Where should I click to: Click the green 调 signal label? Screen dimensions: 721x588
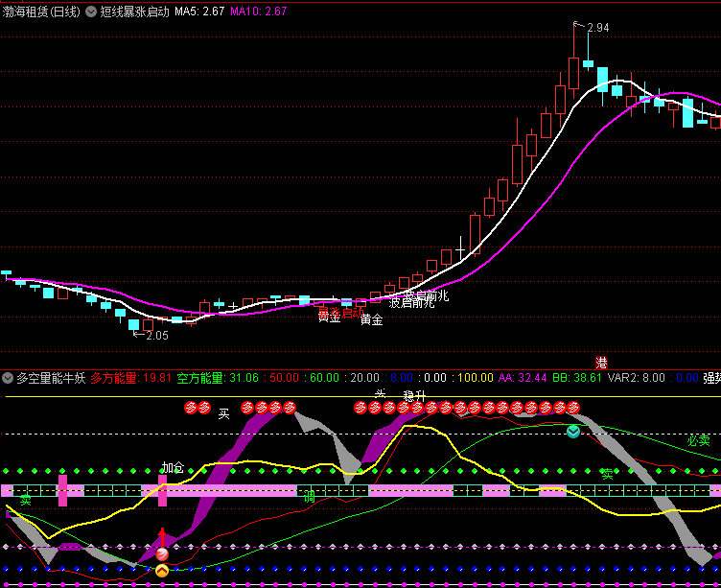pos(309,497)
